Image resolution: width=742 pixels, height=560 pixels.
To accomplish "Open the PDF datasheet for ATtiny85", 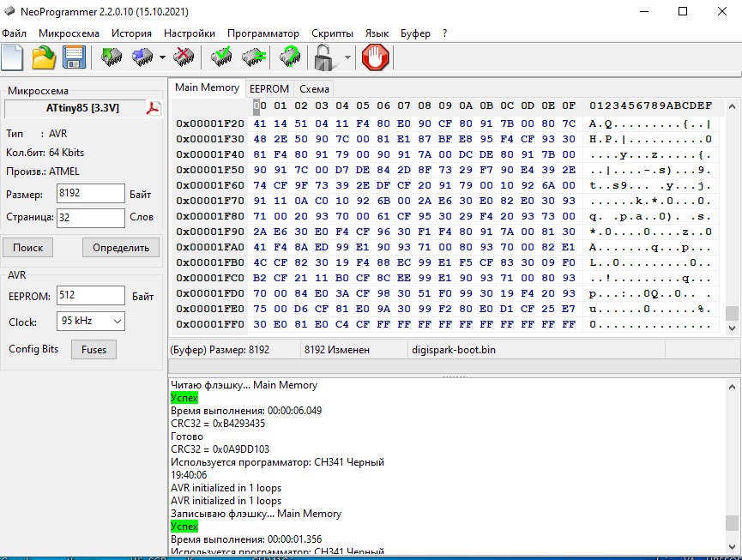I will pyautogui.click(x=154, y=109).
